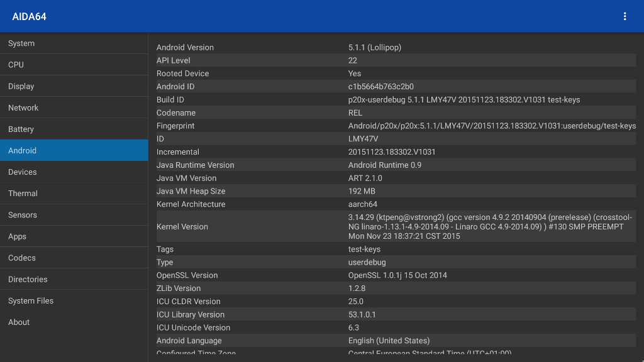Click the value ART 2.1.0
This screenshot has width=644, height=362.
(365, 178)
